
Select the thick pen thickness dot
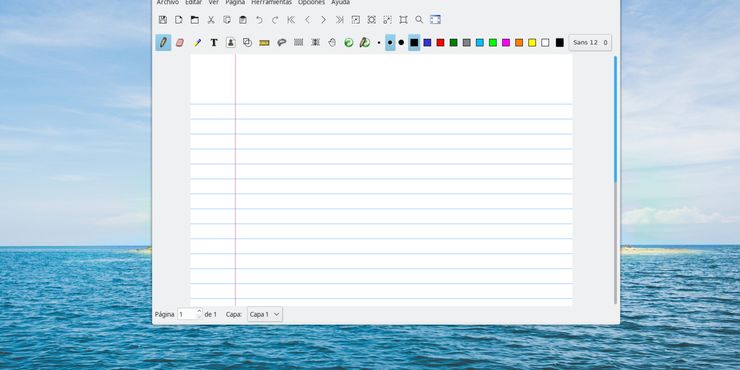401,42
